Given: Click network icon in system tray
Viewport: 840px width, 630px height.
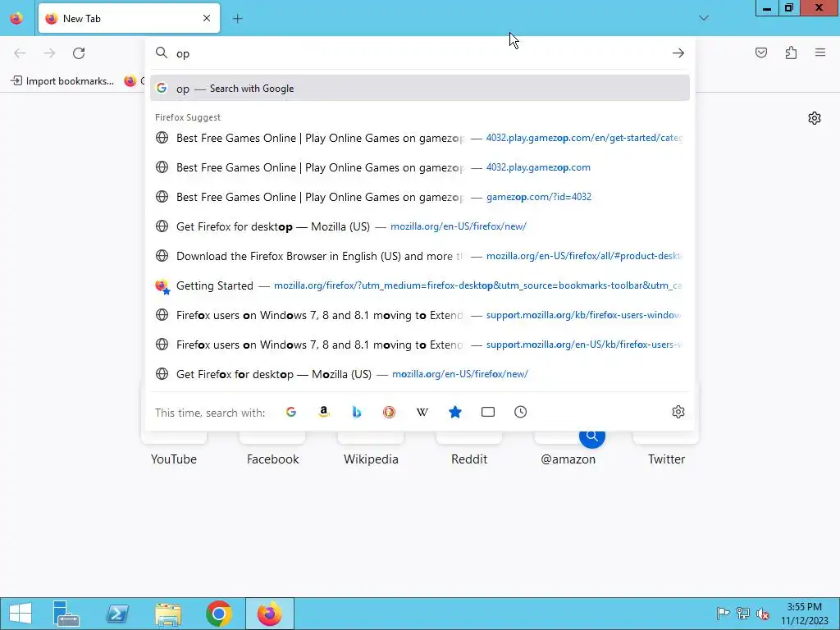Looking at the screenshot, I should point(742,614).
